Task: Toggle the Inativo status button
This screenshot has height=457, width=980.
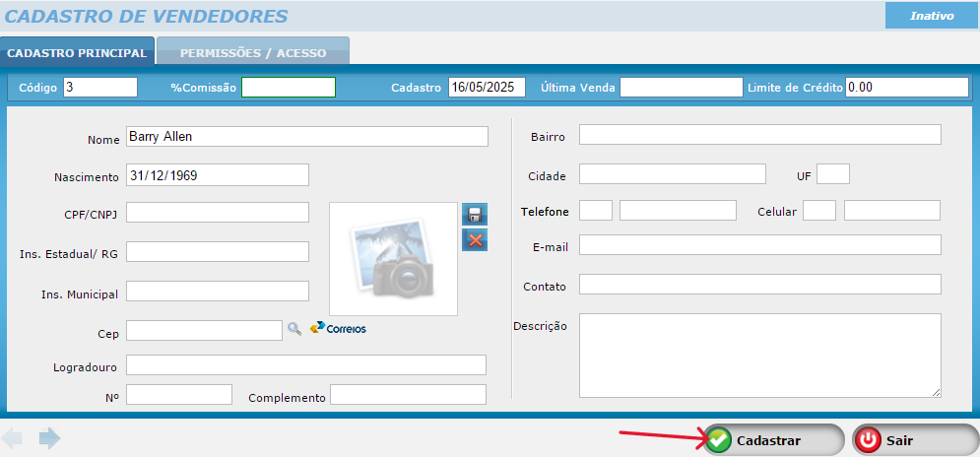Action: point(932,16)
